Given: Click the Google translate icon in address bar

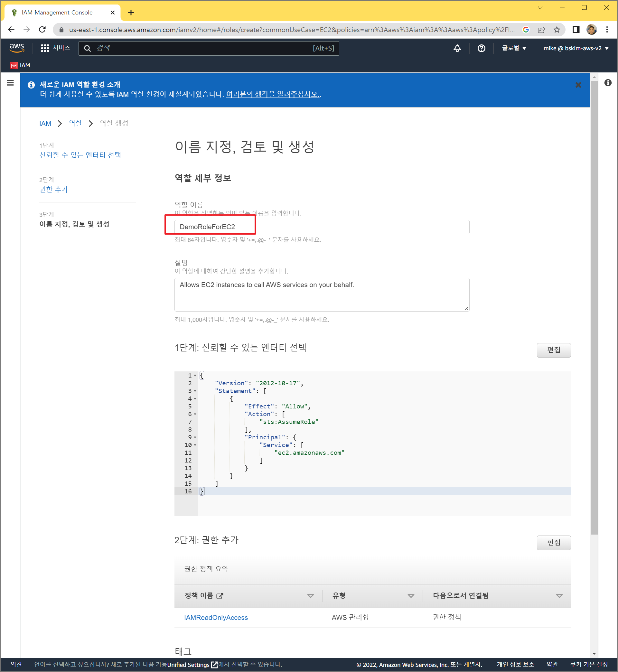Looking at the screenshot, I should tap(526, 29).
